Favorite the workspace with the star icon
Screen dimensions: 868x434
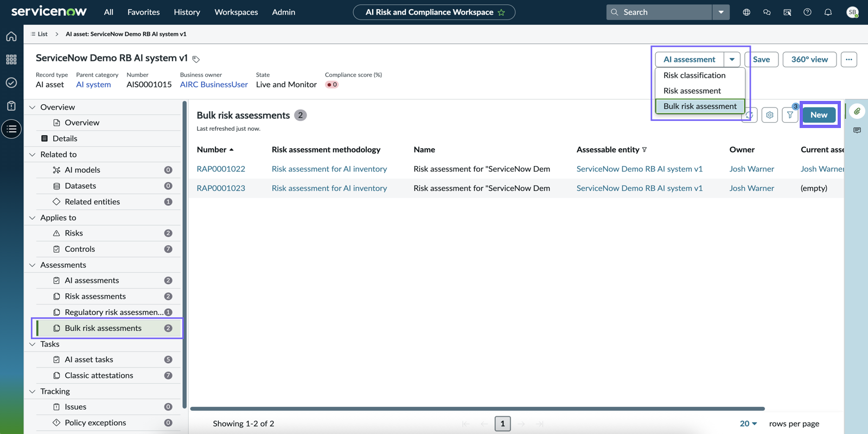[501, 12]
